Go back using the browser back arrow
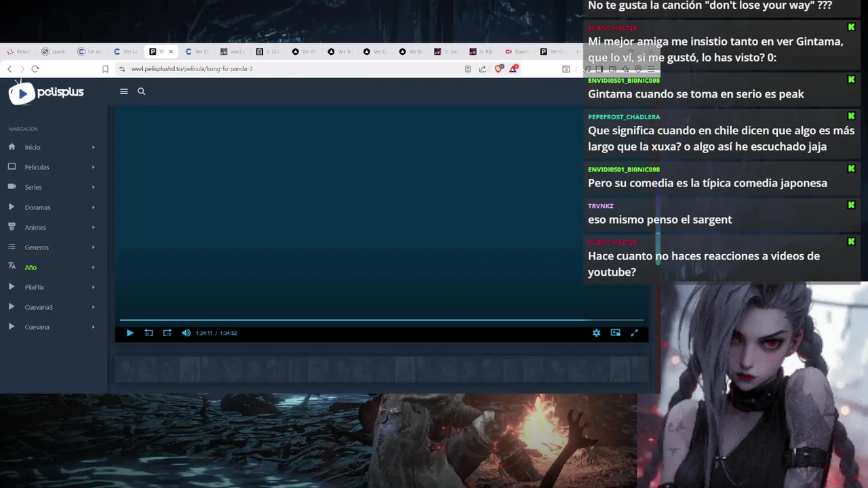 pyautogui.click(x=9, y=68)
